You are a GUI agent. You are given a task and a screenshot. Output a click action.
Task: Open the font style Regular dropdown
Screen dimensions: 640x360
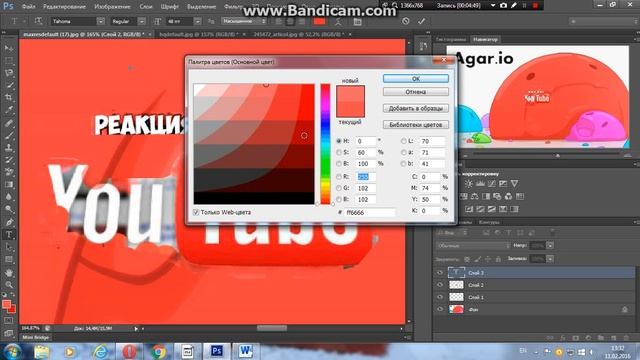142,21
